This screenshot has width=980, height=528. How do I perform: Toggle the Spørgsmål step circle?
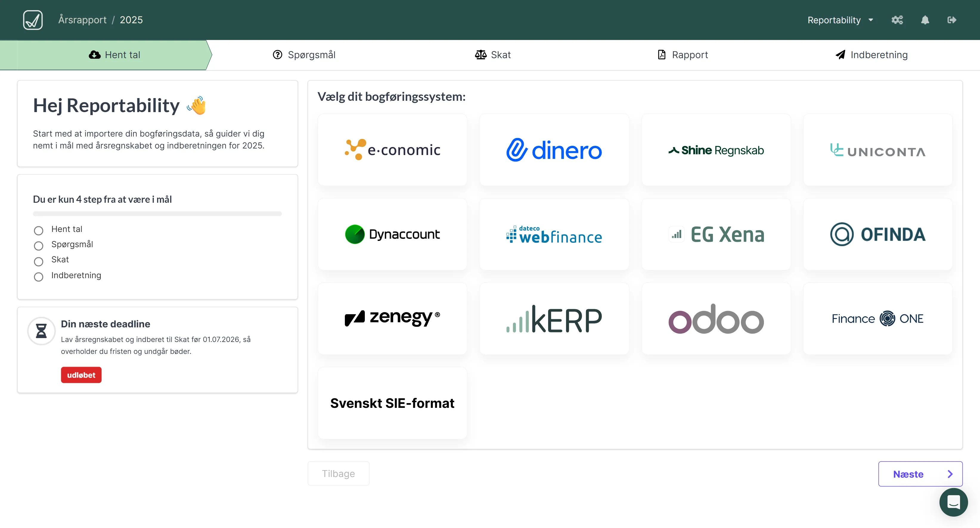pos(38,246)
